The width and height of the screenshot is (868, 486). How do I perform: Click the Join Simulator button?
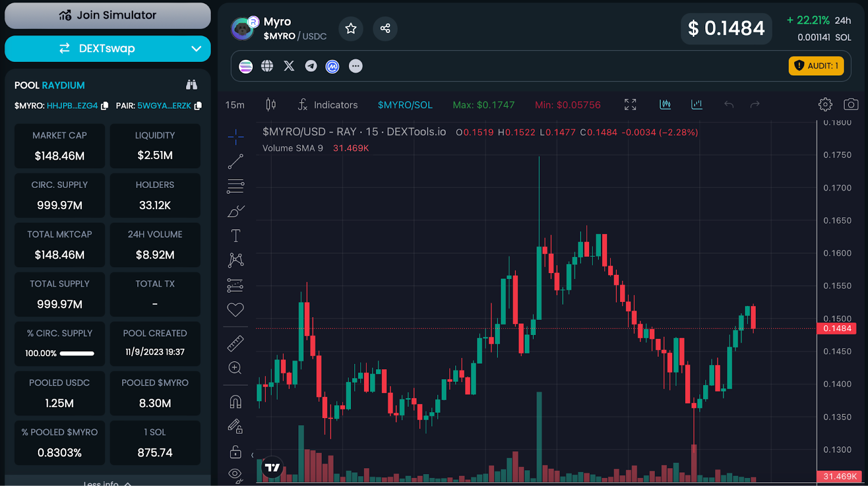coord(107,15)
